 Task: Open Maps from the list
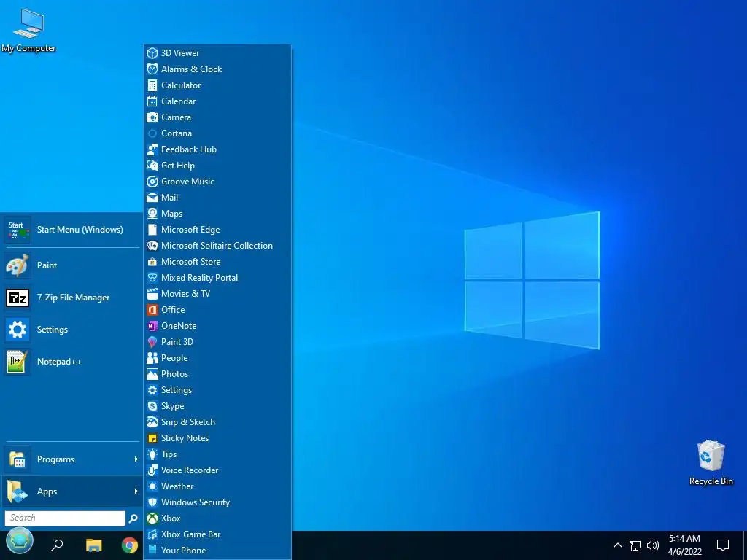(x=217, y=214)
